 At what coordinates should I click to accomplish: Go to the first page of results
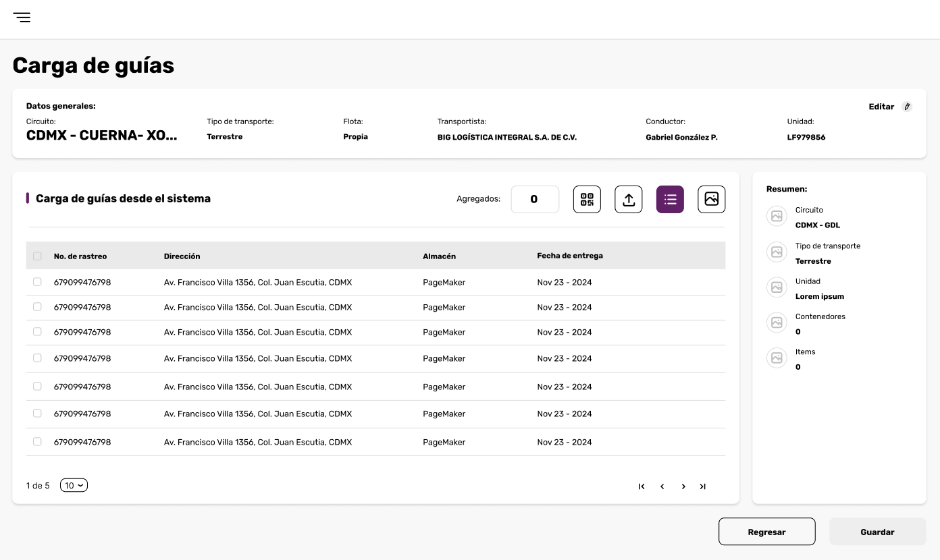[x=642, y=486]
